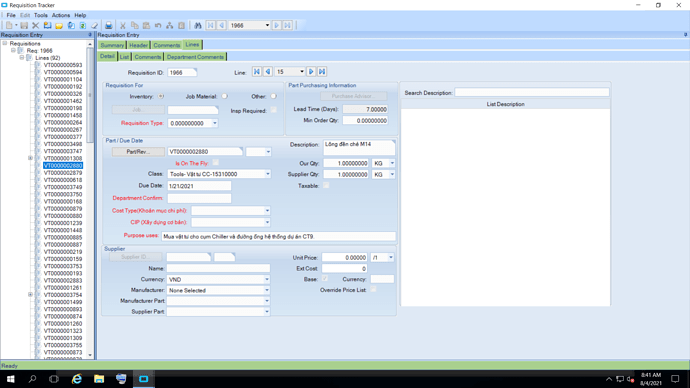Toggle the Override Price List checkbox
The width and height of the screenshot is (690, 388).
click(373, 289)
